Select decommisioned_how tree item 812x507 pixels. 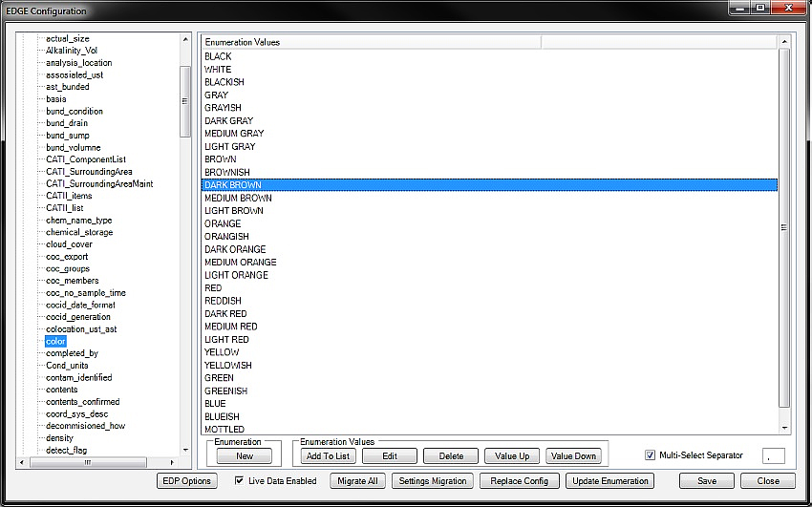[x=85, y=426]
